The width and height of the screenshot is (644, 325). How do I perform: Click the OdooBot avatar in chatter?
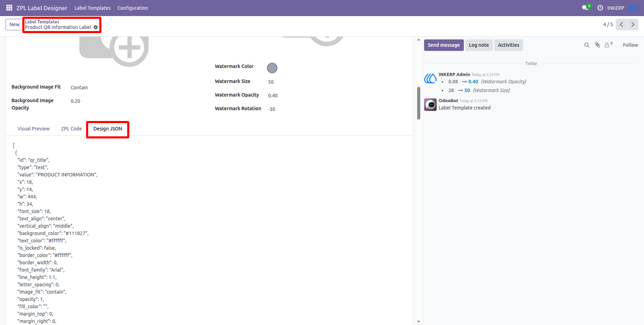coord(430,105)
